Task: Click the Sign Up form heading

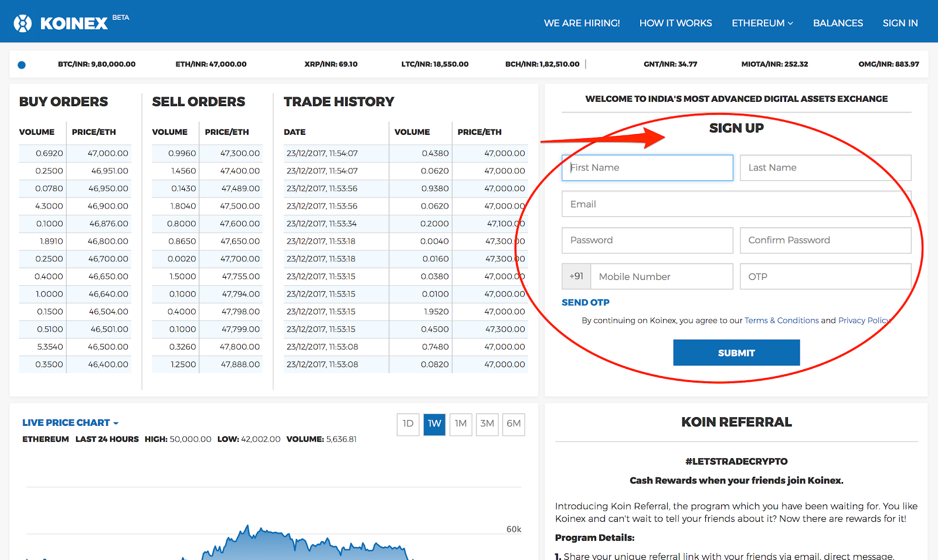Action: click(x=736, y=128)
